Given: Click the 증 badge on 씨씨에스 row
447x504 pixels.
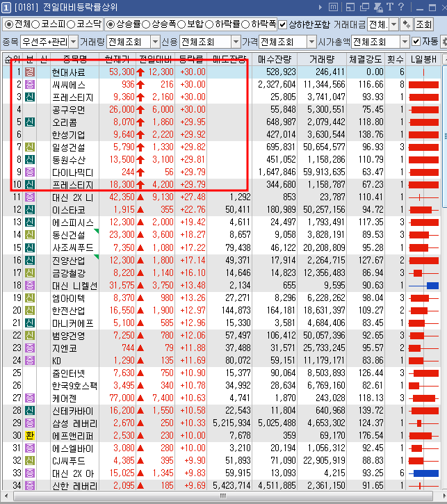Looking at the screenshot, I should [30, 84].
